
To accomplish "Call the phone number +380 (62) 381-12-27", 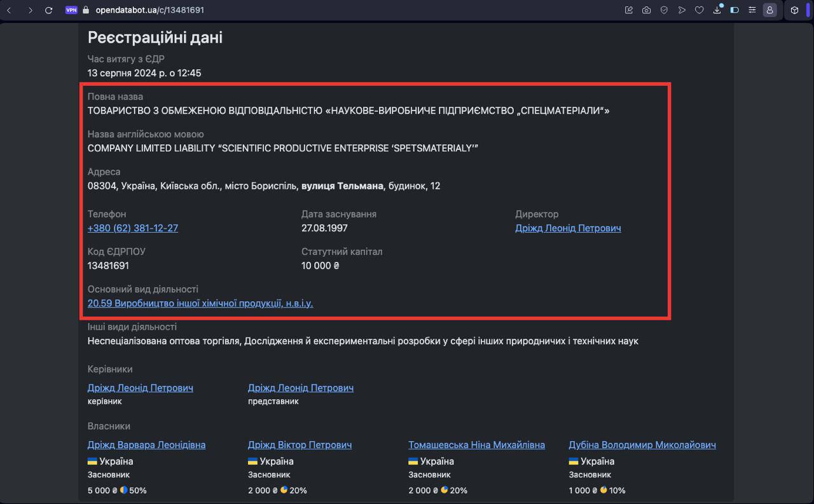I will click(133, 228).
